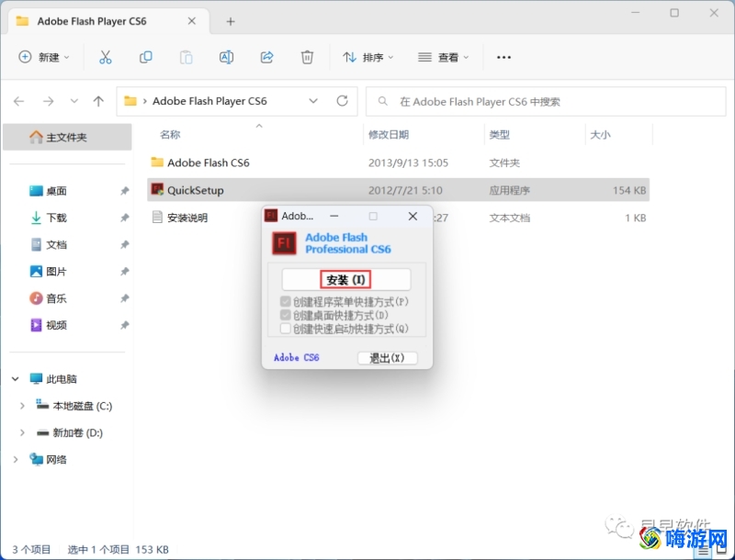This screenshot has width=735, height=560.
Task: Open 下载 in the sidebar
Action: coord(56,218)
